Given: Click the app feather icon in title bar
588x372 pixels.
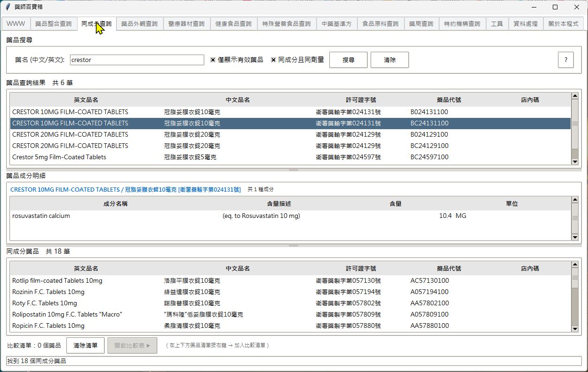Looking at the screenshot, I should click(x=8, y=7).
